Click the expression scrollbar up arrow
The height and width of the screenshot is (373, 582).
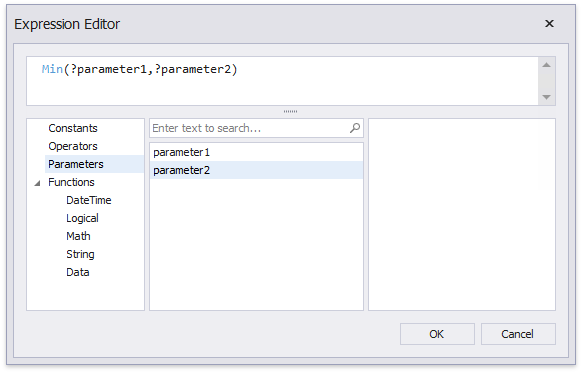click(x=546, y=65)
